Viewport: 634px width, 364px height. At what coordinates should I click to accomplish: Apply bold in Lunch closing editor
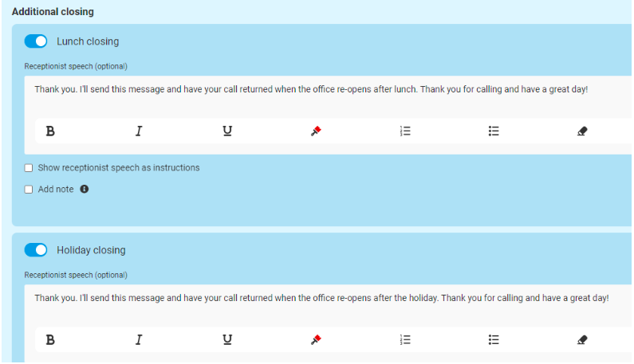point(50,131)
